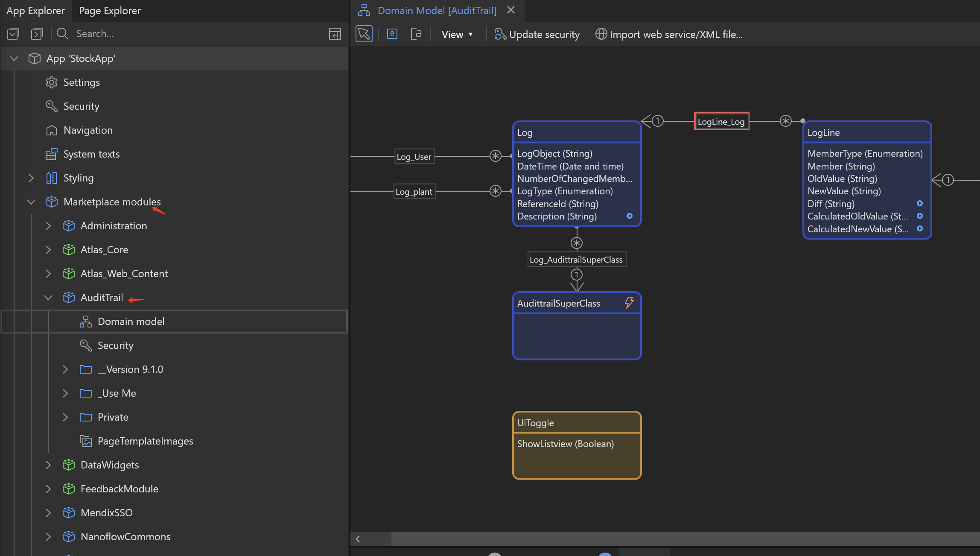
Task: Click the collapse all icon in App Explorer
Action: [x=13, y=34]
